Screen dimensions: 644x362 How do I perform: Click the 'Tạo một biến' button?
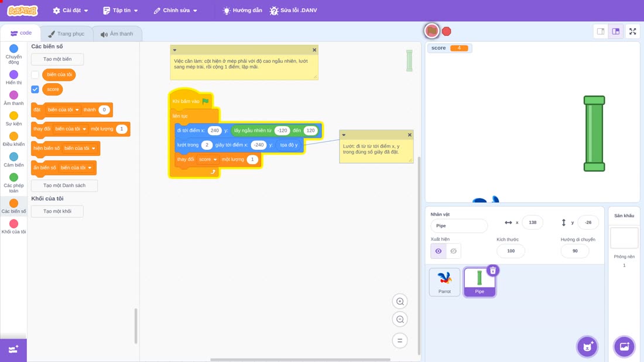coord(57,59)
